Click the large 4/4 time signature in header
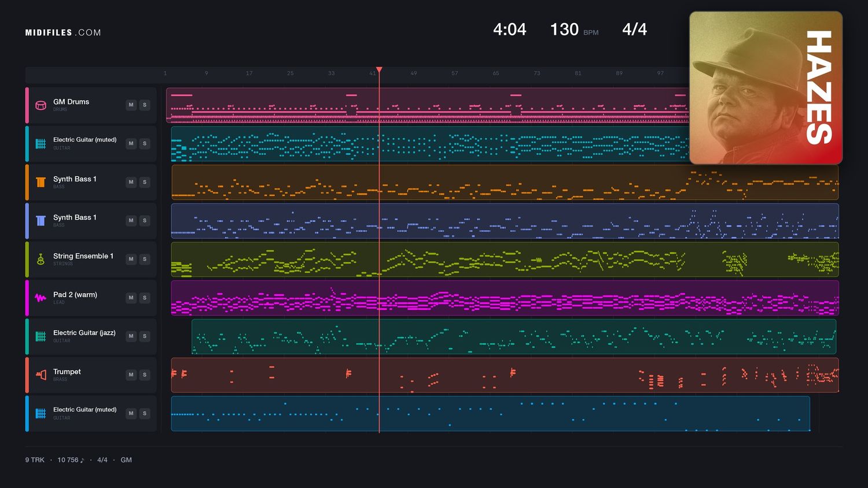 point(634,29)
